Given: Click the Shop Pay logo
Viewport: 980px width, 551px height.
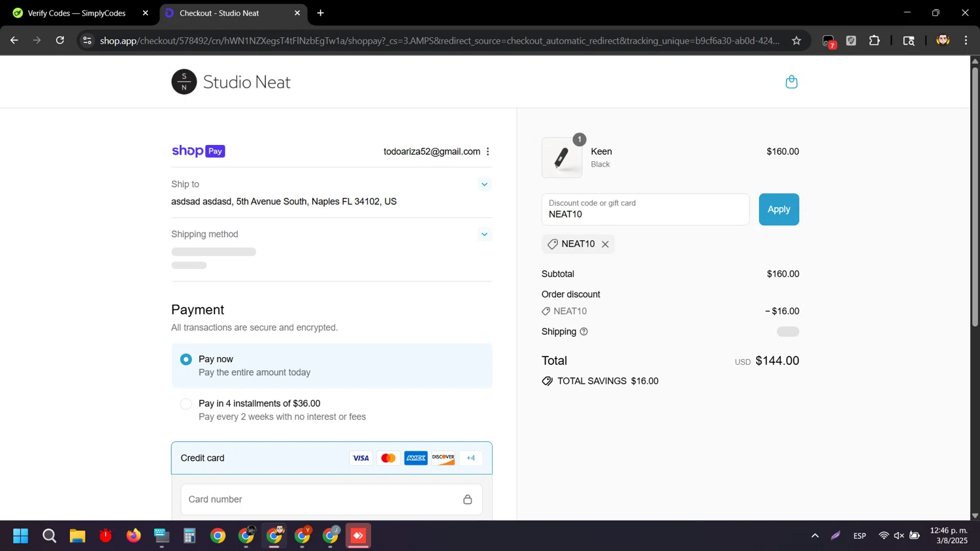Looking at the screenshot, I should (199, 151).
